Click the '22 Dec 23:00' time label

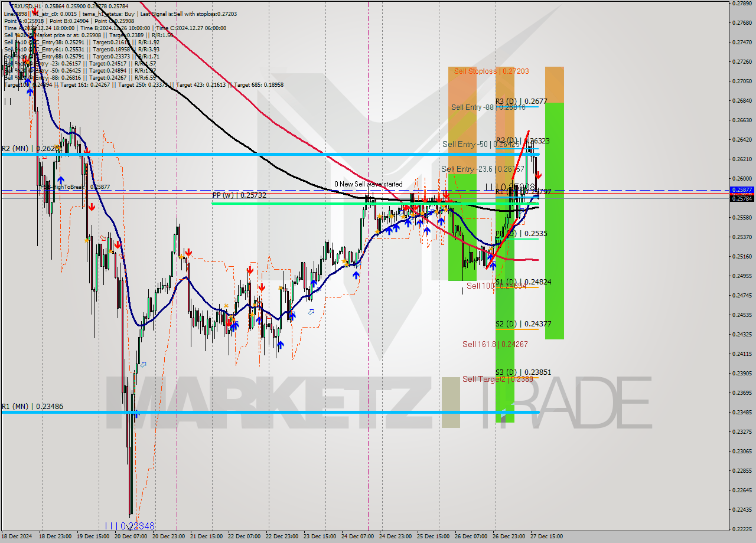click(282, 537)
